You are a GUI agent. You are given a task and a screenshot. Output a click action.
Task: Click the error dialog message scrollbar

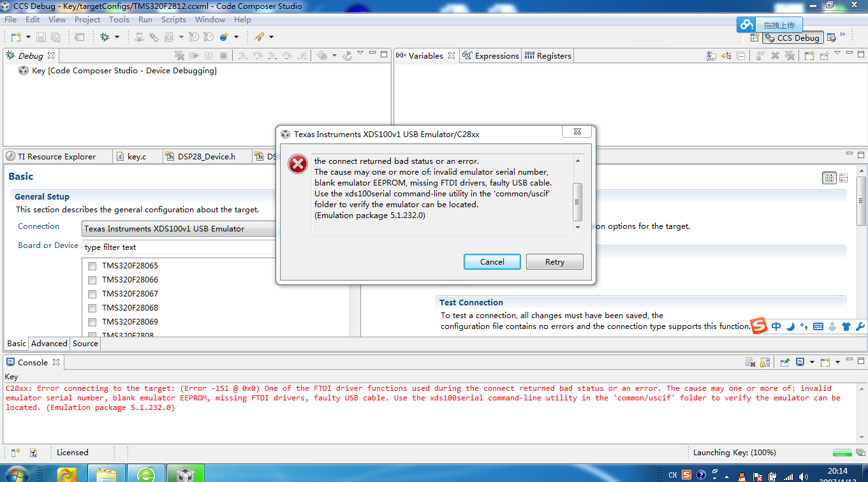tap(578, 193)
